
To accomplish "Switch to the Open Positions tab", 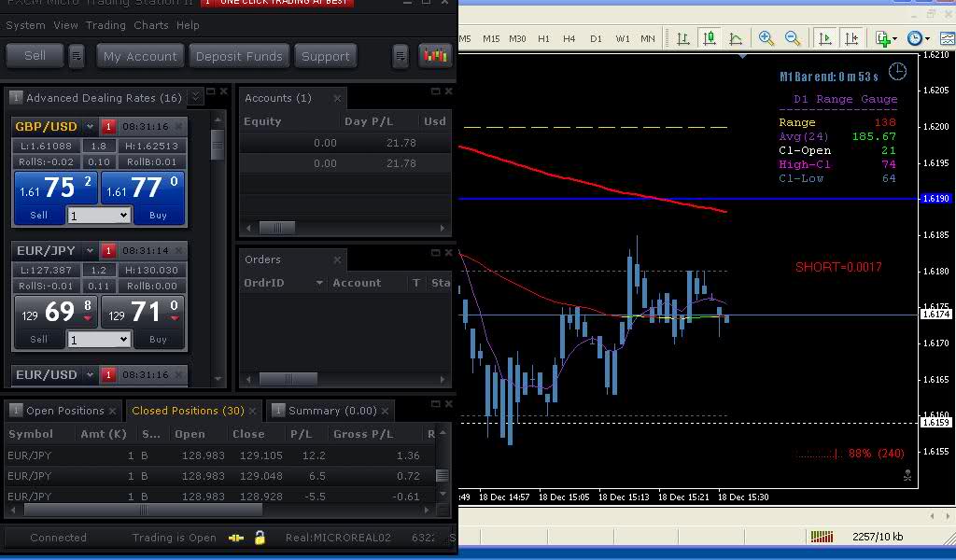I will coord(64,411).
